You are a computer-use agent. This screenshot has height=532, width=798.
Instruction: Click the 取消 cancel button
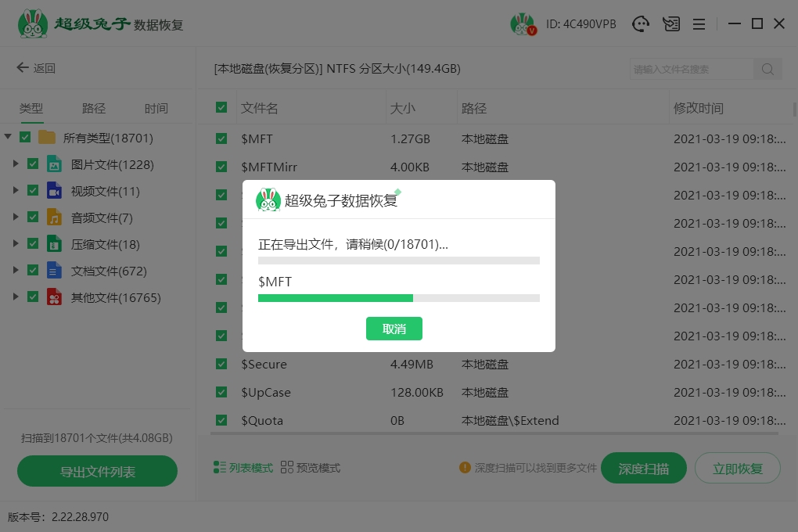point(394,329)
